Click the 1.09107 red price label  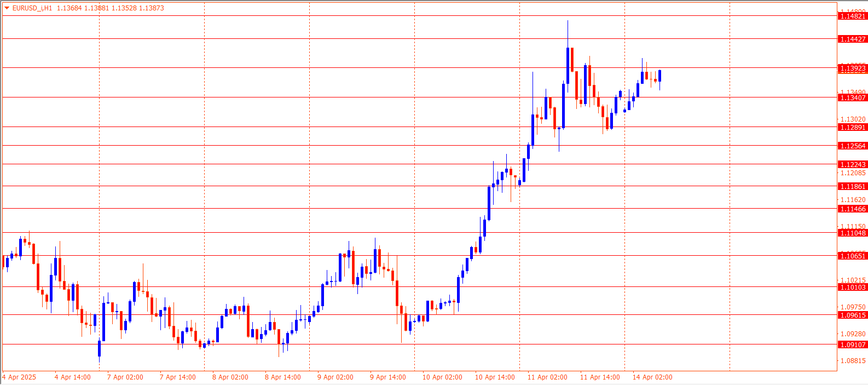tap(853, 344)
